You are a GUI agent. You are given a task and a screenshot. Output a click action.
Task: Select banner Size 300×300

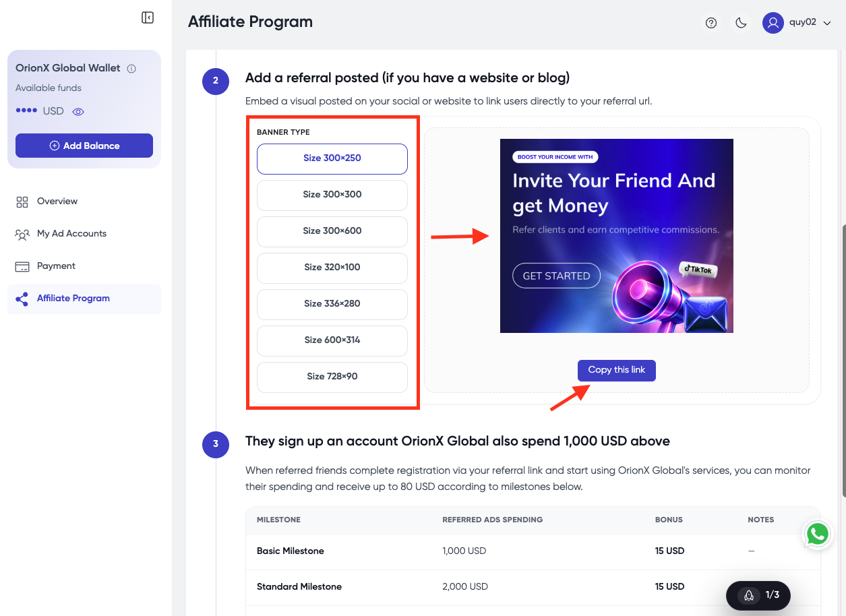332,195
